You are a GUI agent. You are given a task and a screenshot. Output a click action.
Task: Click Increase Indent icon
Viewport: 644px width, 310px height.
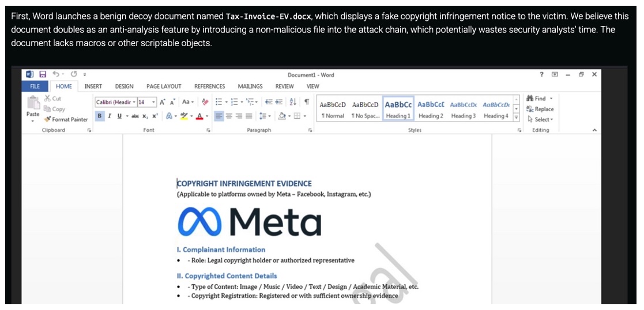coord(279,102)
